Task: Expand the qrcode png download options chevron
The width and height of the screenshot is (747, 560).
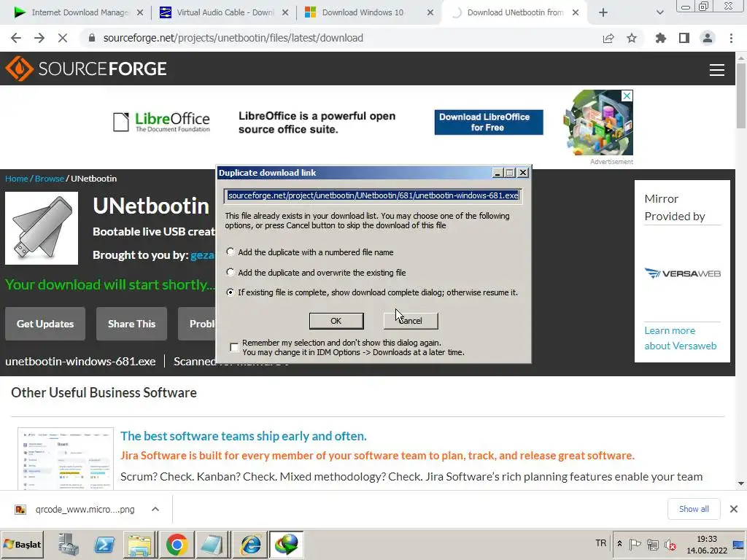Action: 155,509
